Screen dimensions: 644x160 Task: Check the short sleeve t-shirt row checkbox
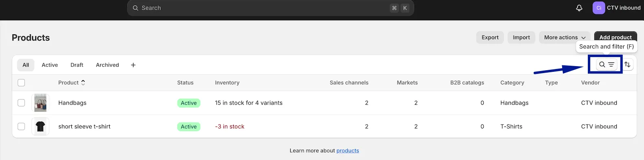click(22, 127)
